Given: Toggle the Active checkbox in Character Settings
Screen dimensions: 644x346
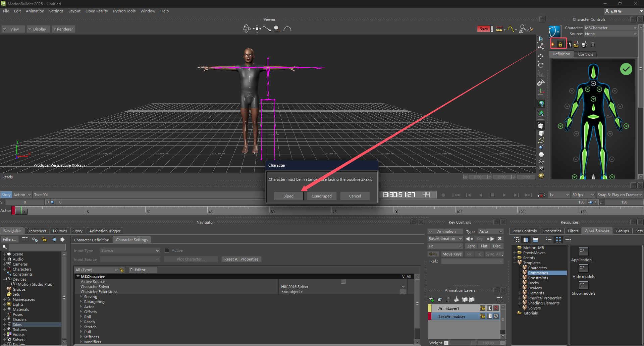Looking at the screenshot, I should pos(167,250).
